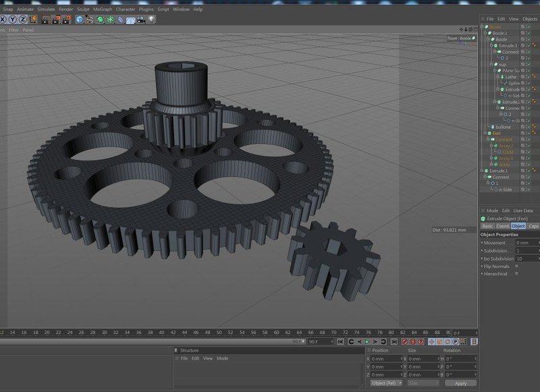This screenshot has width=540, height=392.
Task: Add a floor environment object
Action: [130, 20]
